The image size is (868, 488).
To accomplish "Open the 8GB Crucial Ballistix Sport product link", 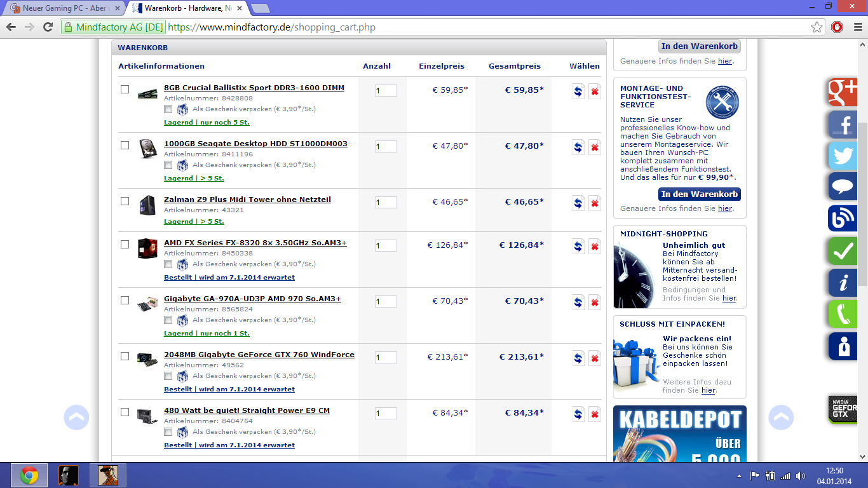I will coord(254,88).
